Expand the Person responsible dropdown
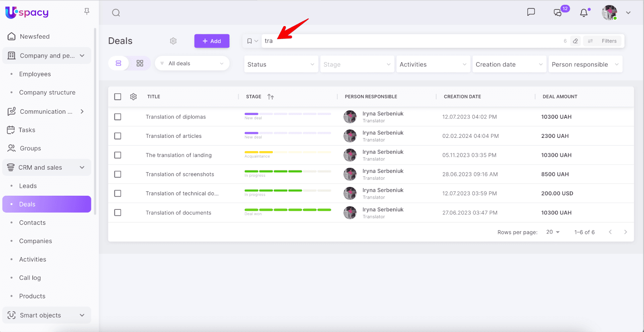This screenshot has height=332, width=644. click(585, 64)
